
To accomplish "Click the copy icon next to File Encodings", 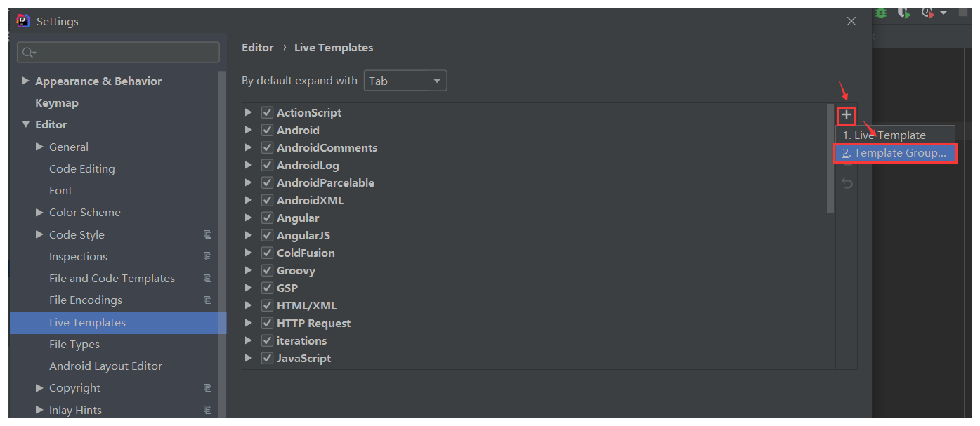I will (207, 300).
